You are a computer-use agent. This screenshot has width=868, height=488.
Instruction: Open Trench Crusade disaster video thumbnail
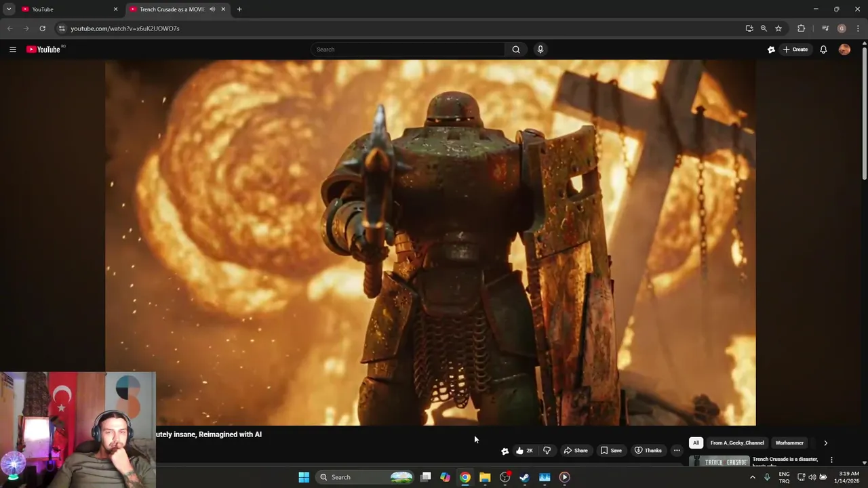point(718,462)
